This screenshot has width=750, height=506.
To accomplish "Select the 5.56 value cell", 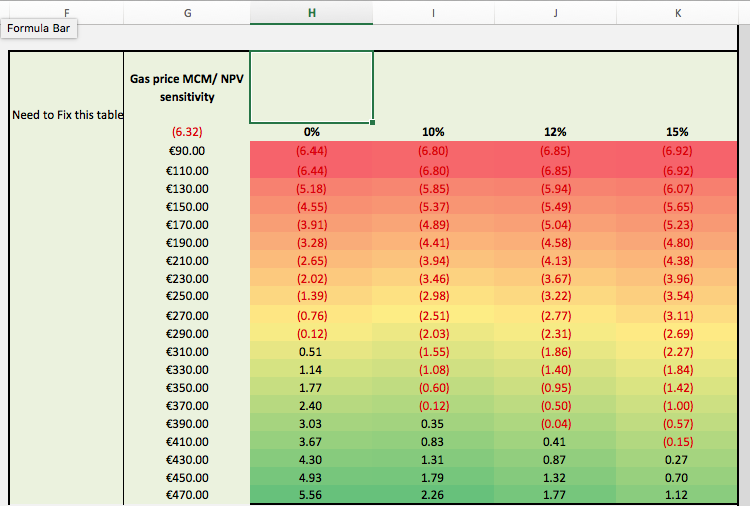I will click(311, 495).
